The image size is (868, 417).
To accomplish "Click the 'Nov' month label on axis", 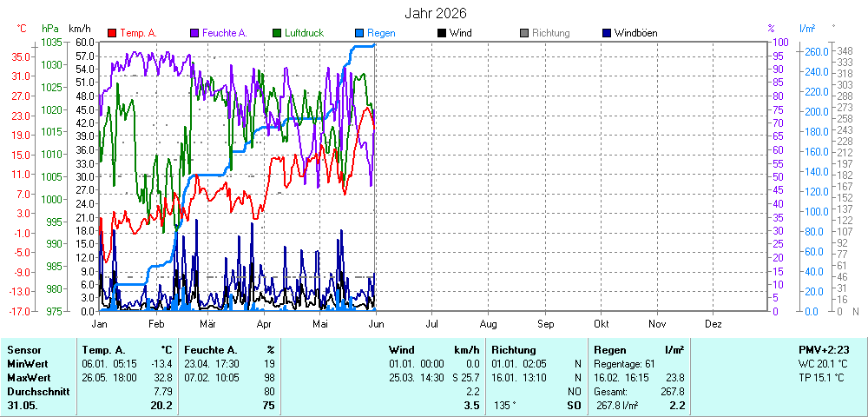I will click(657, 323).
